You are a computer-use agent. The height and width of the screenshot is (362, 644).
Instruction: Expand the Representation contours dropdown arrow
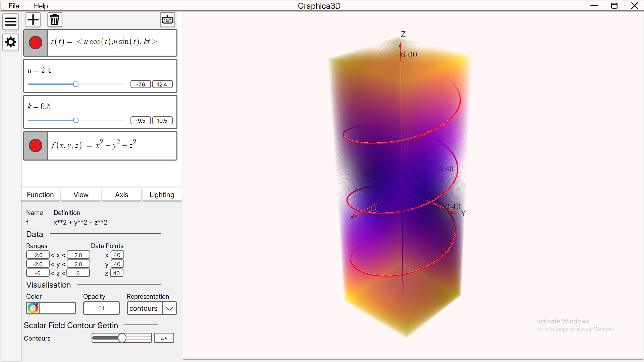(x=169, y=308)
